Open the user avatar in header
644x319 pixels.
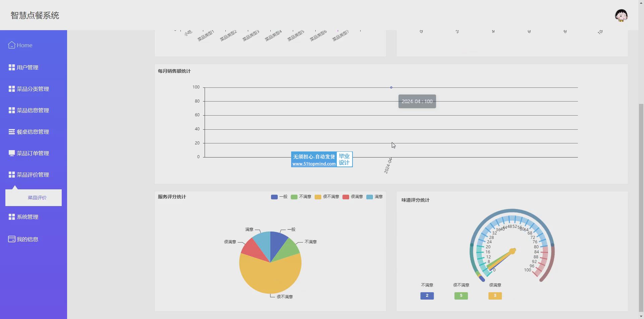(621, 15)
